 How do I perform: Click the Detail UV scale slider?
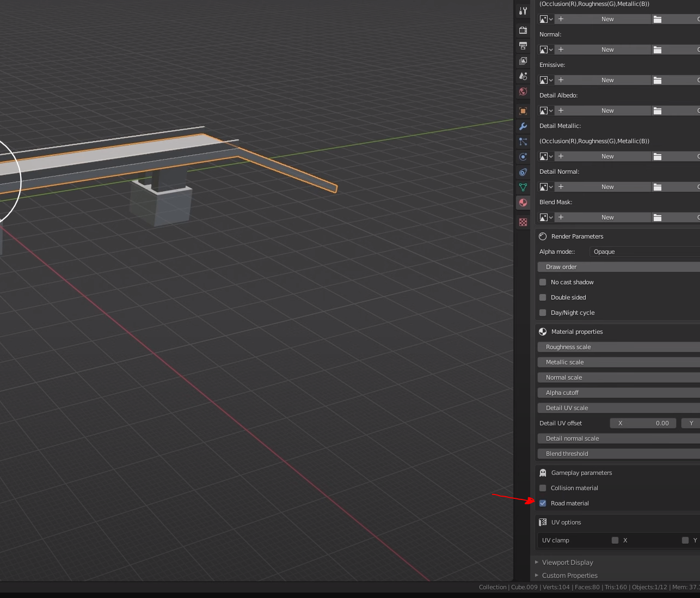click(618, 408)
